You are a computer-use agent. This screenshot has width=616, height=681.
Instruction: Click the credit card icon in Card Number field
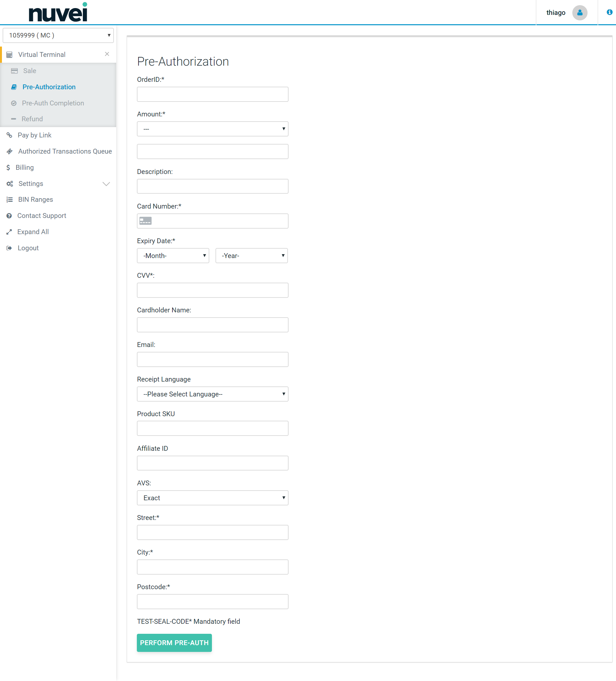pos(146,221)
